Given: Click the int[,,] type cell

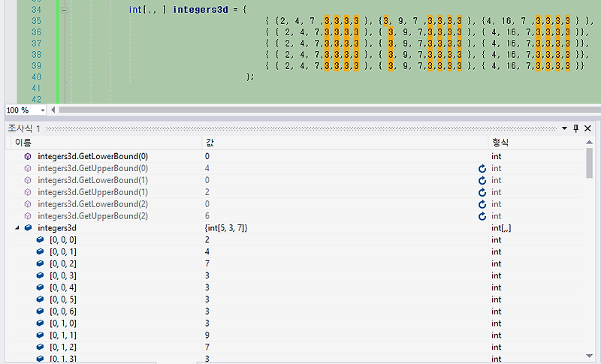Looking at the screenshot, I should pyautogui.click(x=501, y=227).
